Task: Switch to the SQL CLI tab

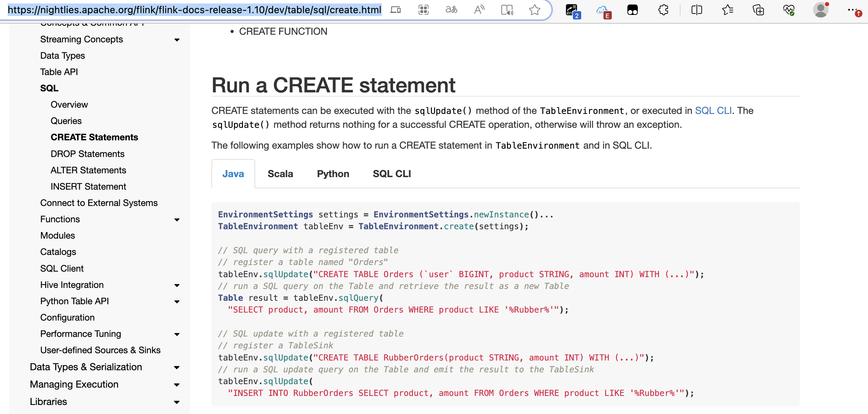Action: tap(392, 174)
